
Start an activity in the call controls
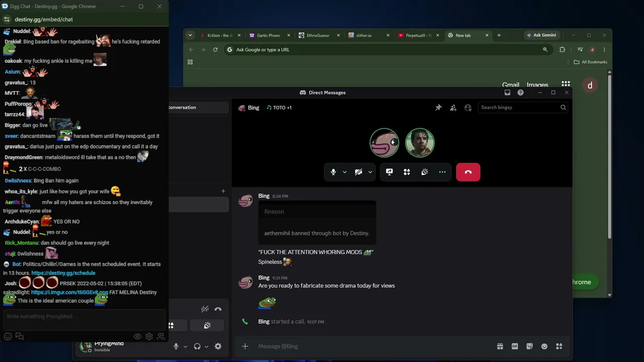(x=407, y=172)
